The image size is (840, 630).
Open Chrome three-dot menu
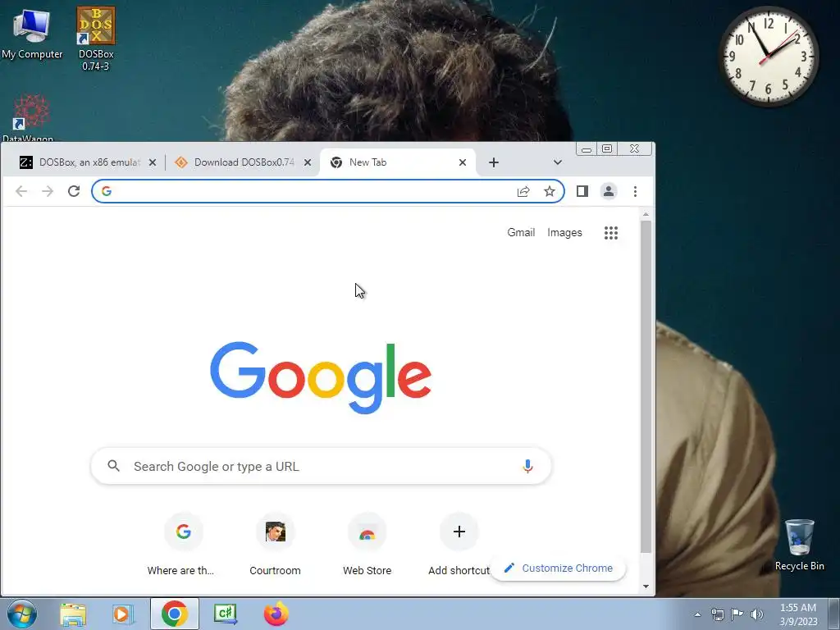click(636, 191)
